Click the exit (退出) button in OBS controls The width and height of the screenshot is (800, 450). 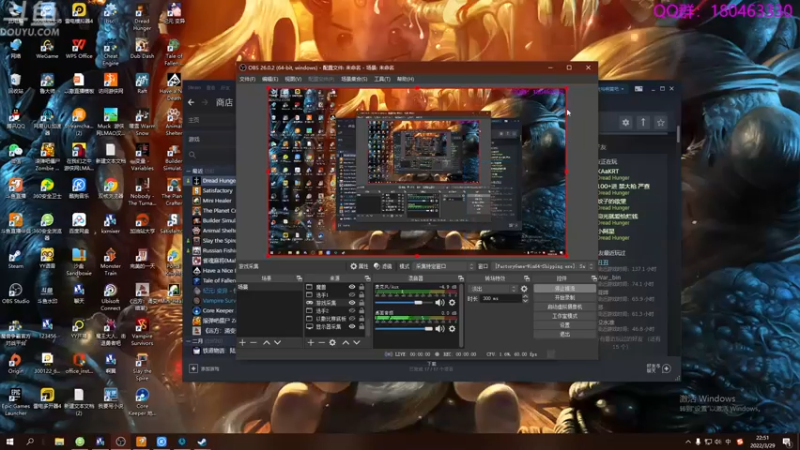pos(564,335)
